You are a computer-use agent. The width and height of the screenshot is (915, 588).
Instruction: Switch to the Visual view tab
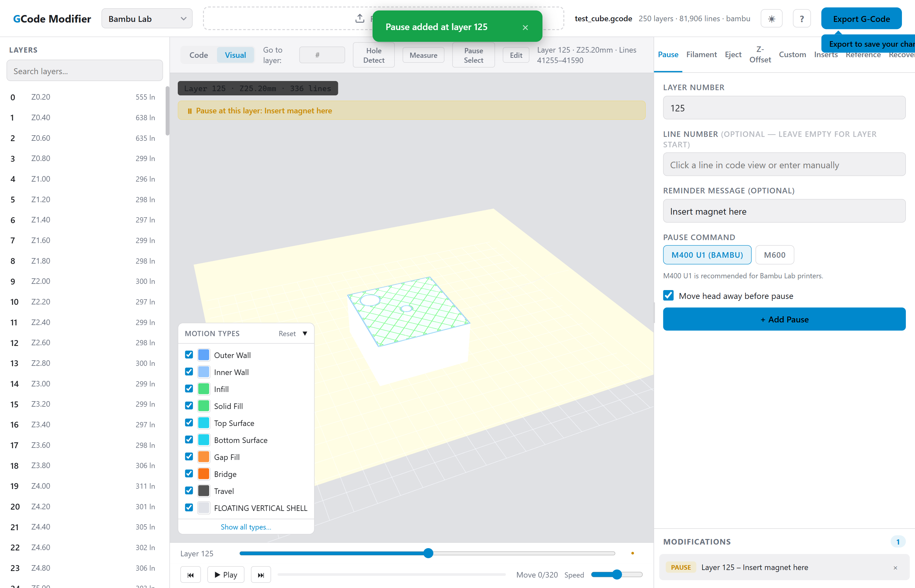pyautogui.click(x=235, y=55)
